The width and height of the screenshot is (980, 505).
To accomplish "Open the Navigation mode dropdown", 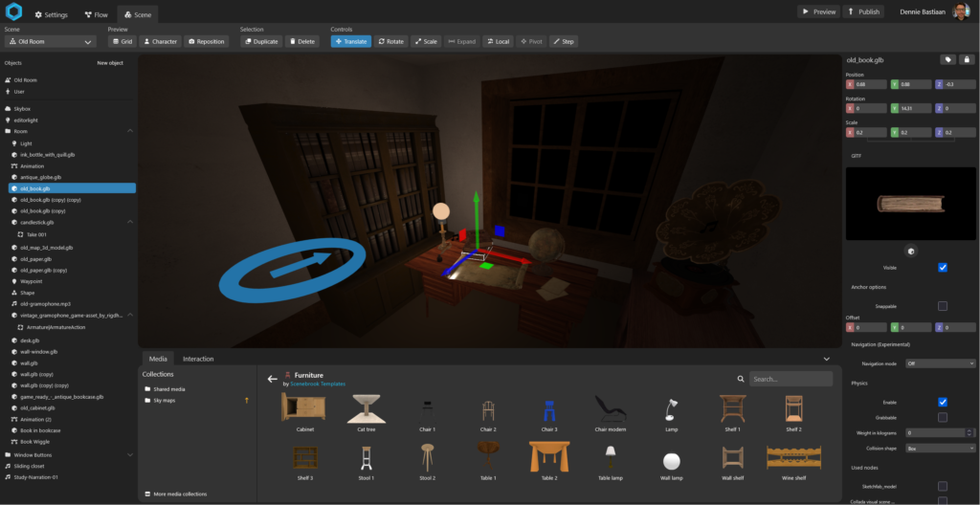I will 941,363.
